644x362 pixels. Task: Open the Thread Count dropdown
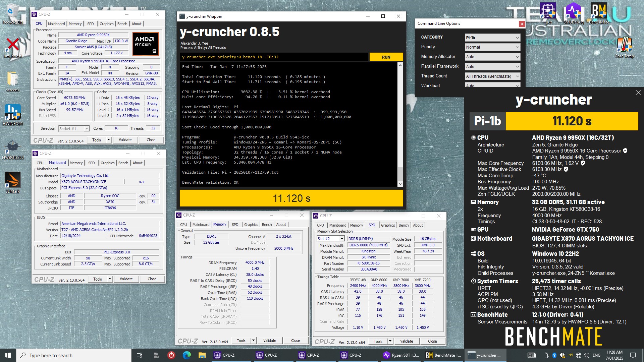pos(492,76)
